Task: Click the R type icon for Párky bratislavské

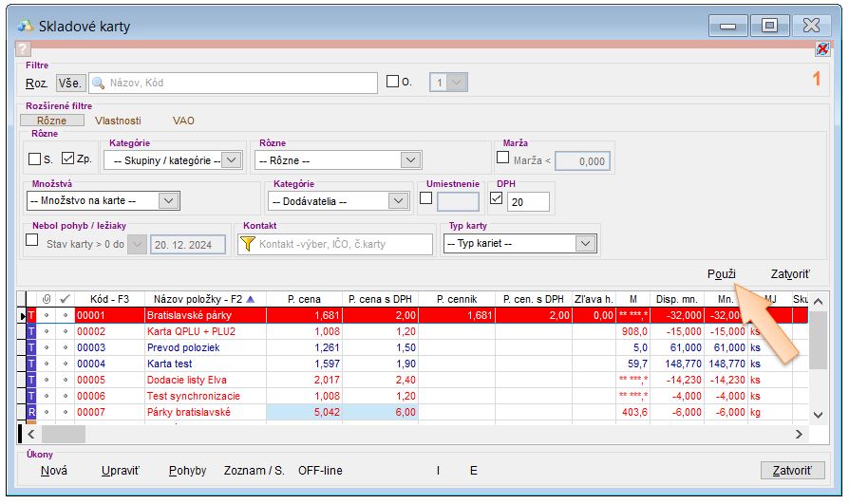Action: click(x=31, y=412)
